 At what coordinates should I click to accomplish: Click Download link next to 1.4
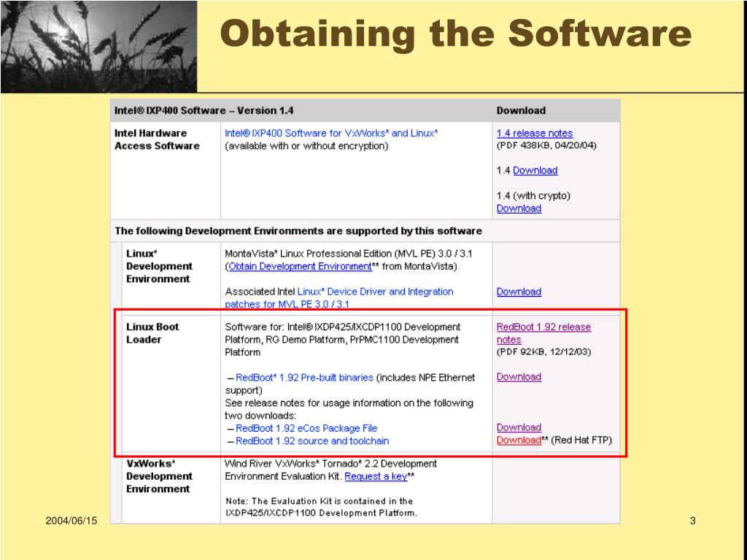[535, 171]
